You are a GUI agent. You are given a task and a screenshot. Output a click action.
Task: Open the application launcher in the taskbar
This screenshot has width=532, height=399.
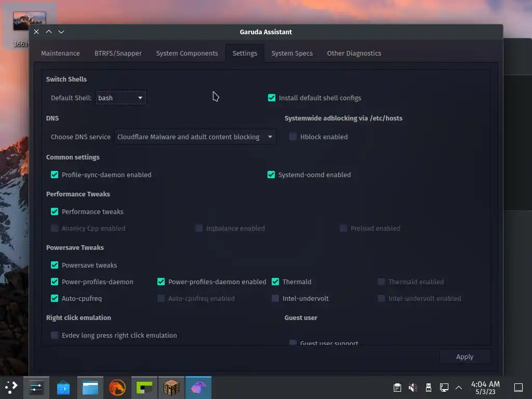click(11, 387)
